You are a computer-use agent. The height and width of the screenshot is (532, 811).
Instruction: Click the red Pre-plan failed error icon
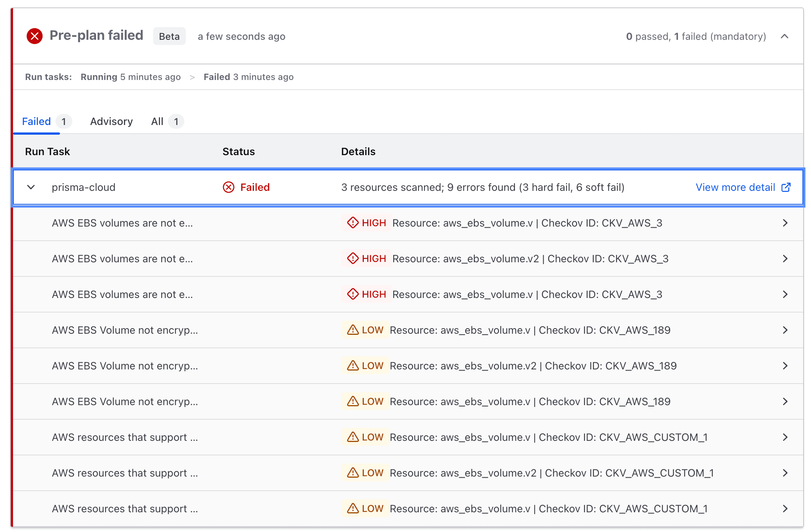[34, 36]
